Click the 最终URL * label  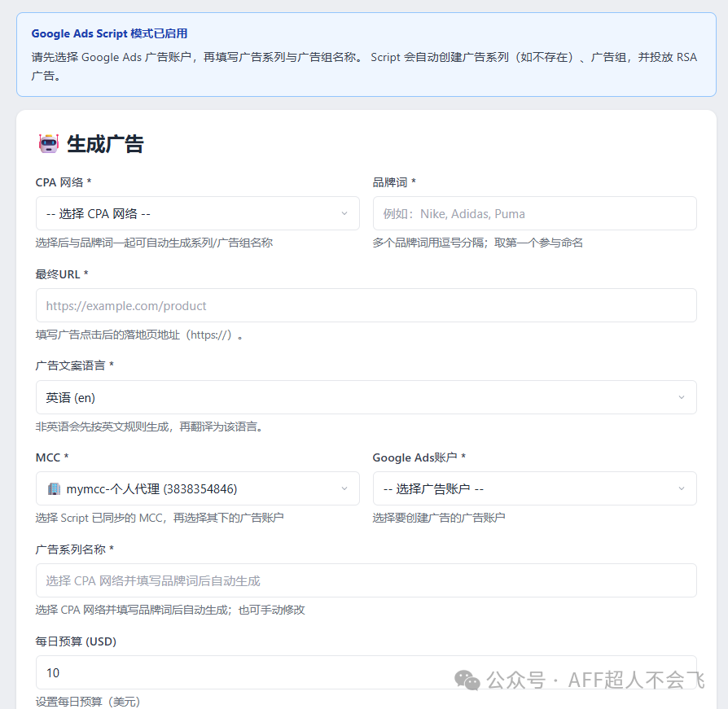62,274
